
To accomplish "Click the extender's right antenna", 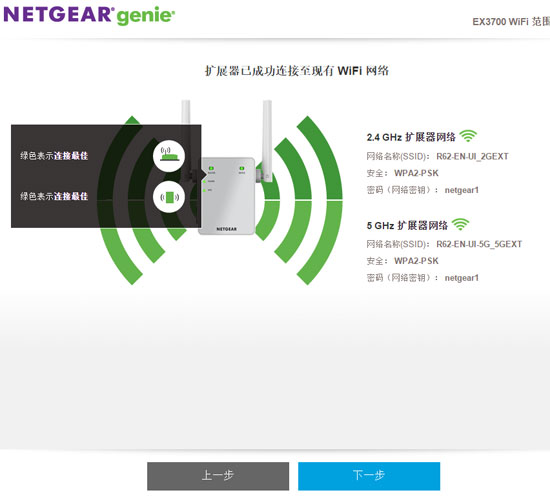I will 267,140.
